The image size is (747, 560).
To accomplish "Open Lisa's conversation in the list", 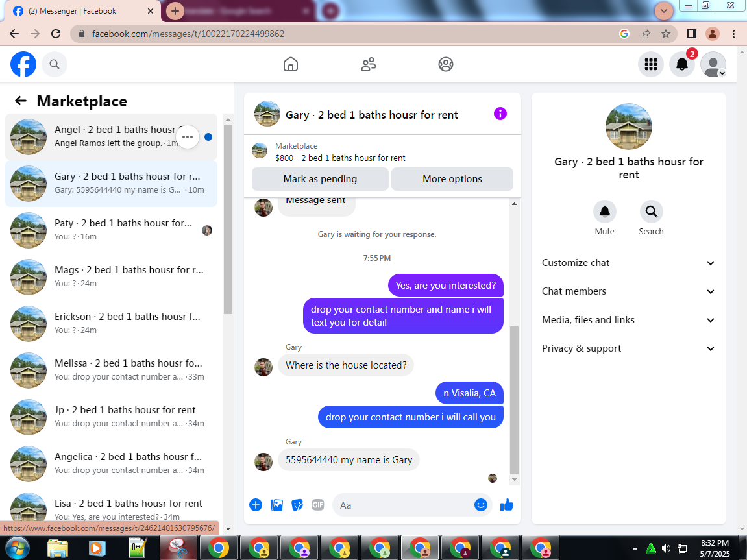I will pos(112,507).
